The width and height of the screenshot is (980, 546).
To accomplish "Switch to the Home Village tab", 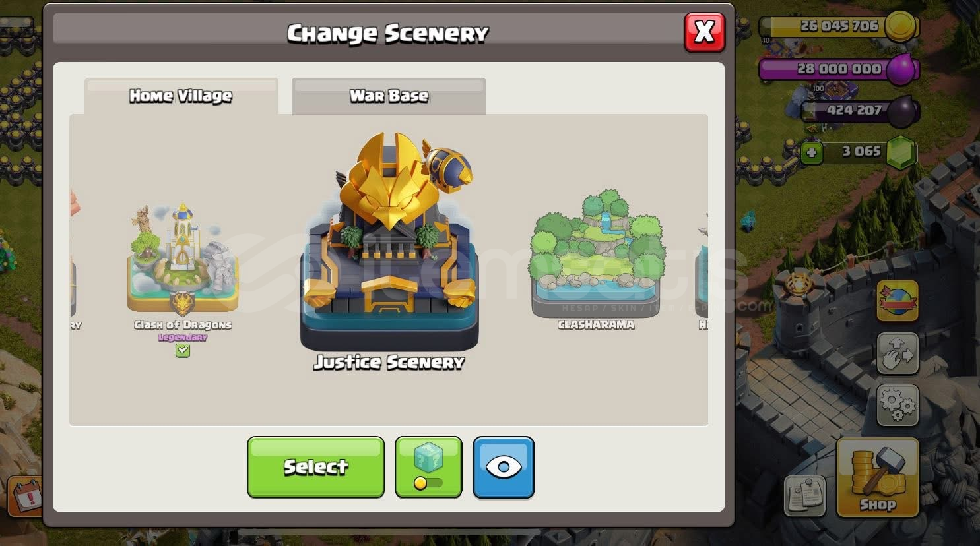I will pyautogui.click(x=181, y=96).
